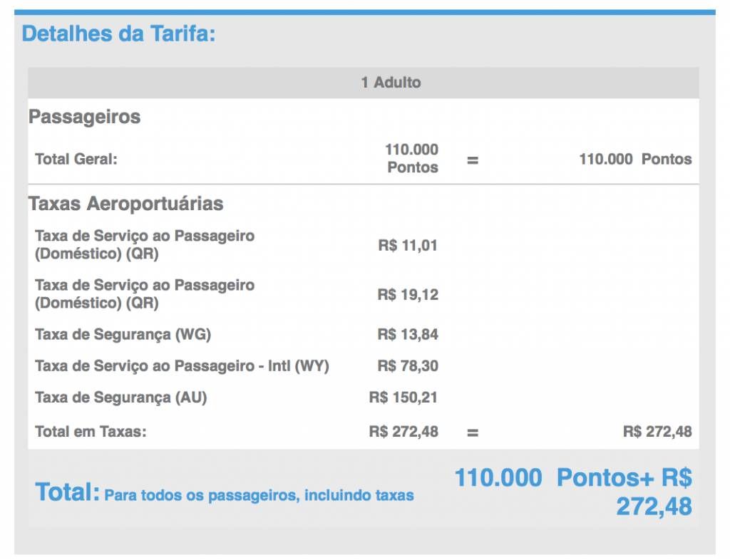Click the equals sign in Total em Taxas row
Image resolution: width=730 pixels, height=560 pixels.
tap(473, 432)
